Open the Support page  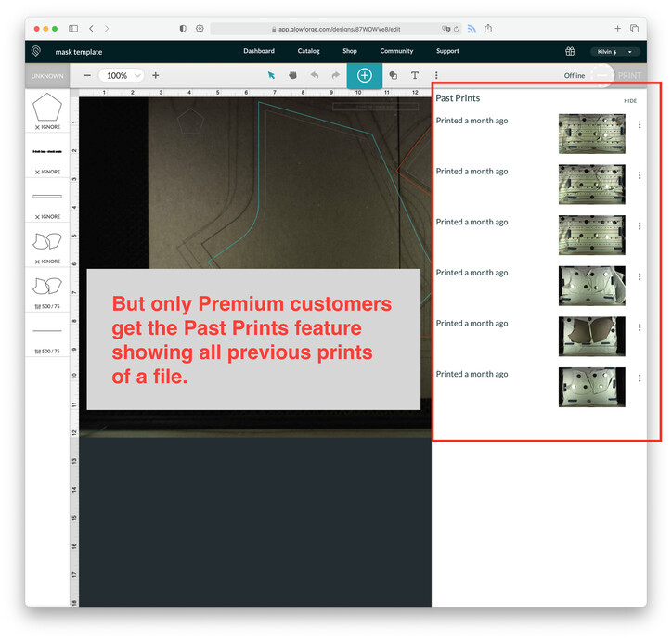coord(447,51)
